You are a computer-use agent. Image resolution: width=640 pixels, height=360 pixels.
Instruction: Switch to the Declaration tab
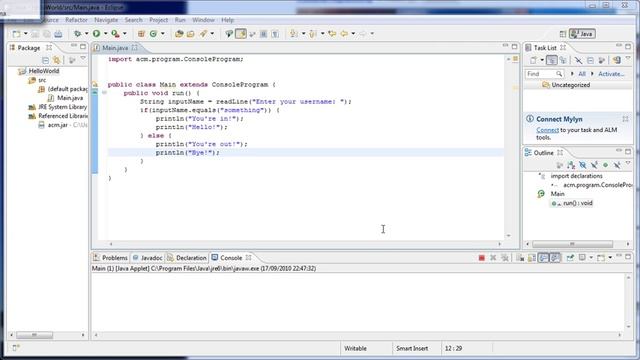187,258
